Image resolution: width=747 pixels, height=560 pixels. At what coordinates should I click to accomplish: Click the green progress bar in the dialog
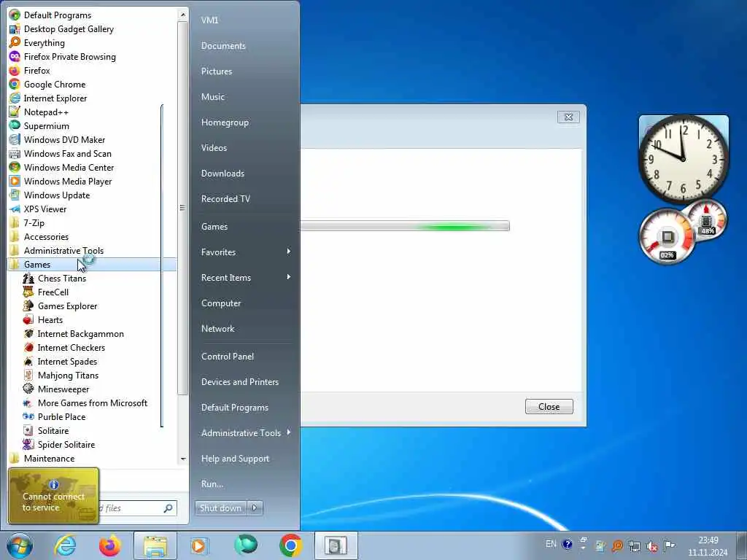(405, 226)
